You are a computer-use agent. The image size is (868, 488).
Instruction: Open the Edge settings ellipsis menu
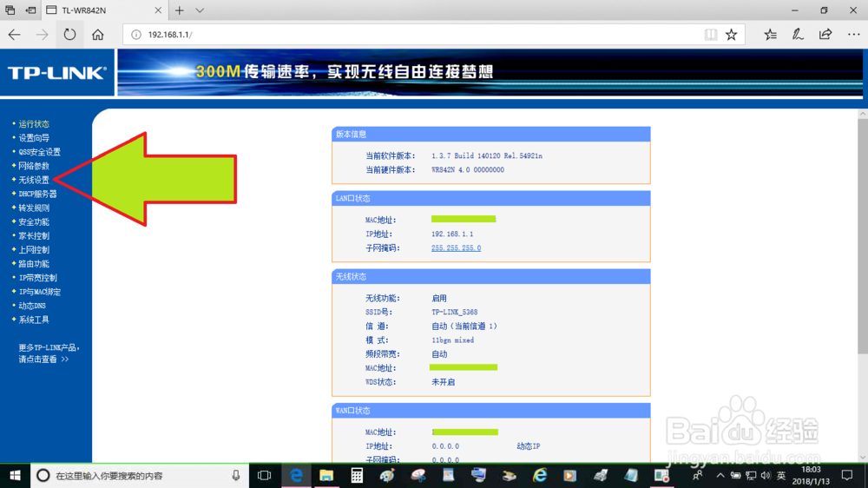click(x=853, y=35)
